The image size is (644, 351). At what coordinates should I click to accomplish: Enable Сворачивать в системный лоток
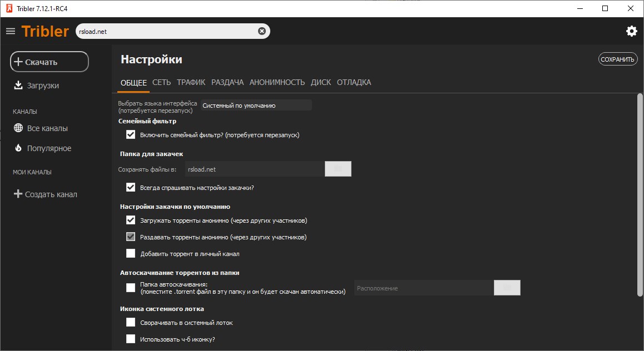[x=131, y=322]
